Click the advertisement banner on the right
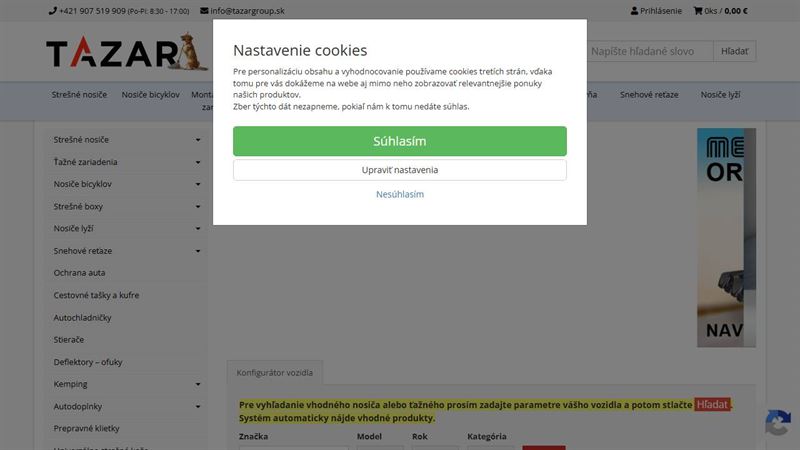This screenshot has width=800, height=450. (x=727, y=238)
